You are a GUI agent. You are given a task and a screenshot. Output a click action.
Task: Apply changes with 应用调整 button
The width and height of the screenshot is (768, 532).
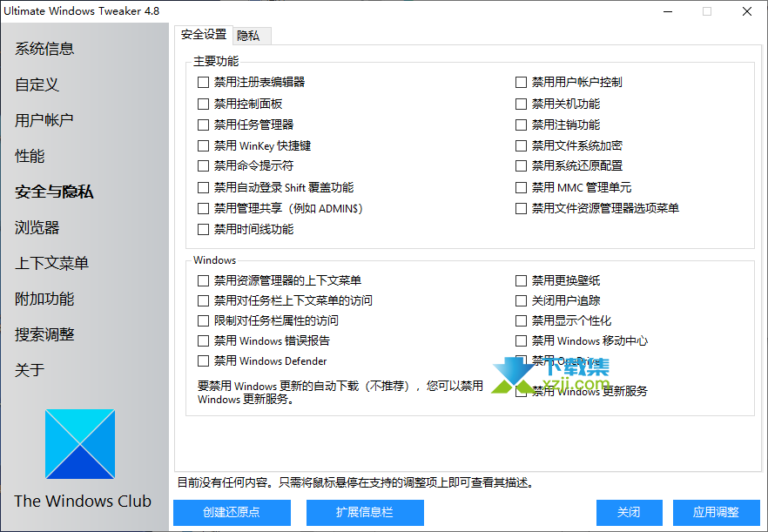tap(716, 512)
